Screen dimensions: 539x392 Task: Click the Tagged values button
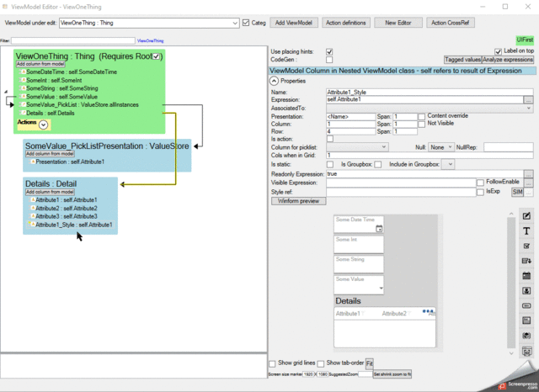(x=462, y=60)
